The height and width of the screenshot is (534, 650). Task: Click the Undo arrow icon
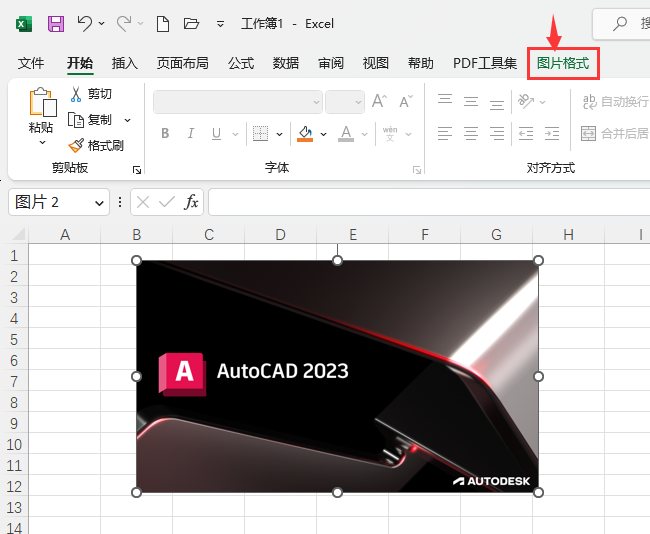(x=85, y=23)
